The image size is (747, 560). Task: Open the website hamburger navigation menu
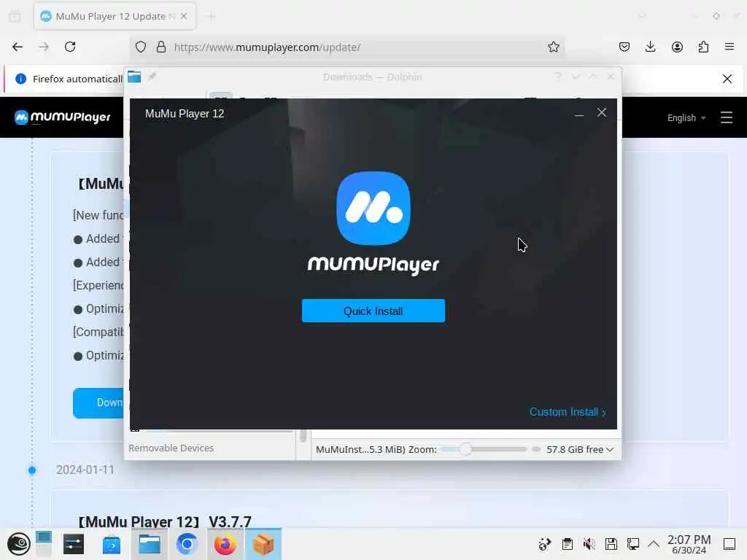pos(726,117)
